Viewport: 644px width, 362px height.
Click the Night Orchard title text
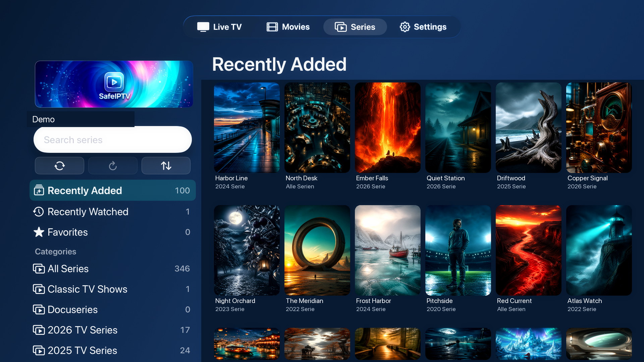point(235,301)
